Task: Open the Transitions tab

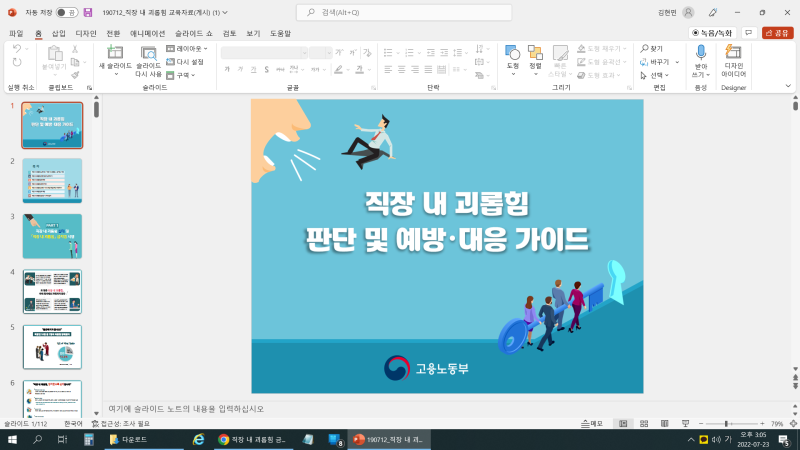Action: pyautogui.click(x=113, y=33)
